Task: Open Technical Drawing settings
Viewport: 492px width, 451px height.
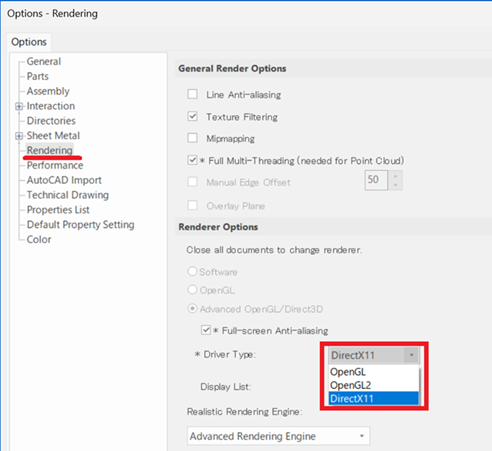Action: pyautogui.click(x=68, y=195)
